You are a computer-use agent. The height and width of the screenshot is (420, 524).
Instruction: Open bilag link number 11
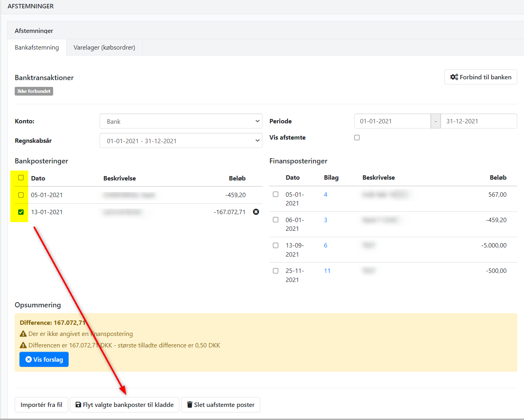click(327, 271)
